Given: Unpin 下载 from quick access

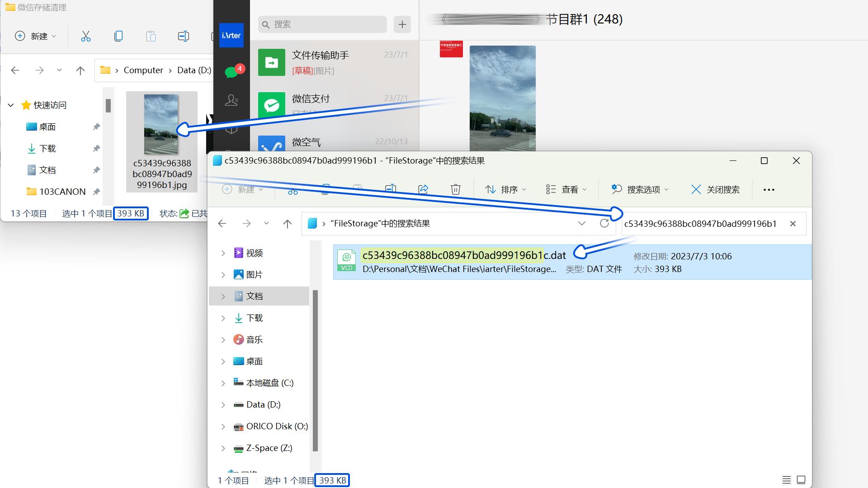Looking at the screenshot, I should (96, 148).
